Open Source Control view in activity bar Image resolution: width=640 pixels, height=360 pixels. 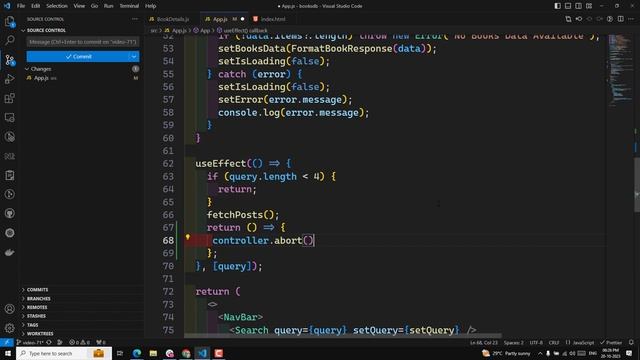tap(9, 60)
